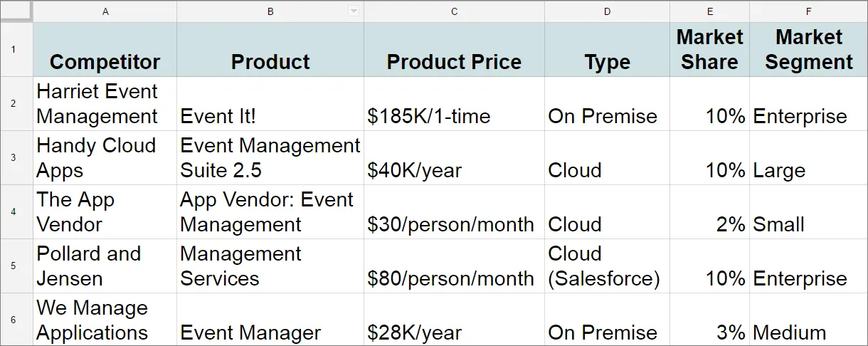
Task: Select column F header
Action: point(808,11)
